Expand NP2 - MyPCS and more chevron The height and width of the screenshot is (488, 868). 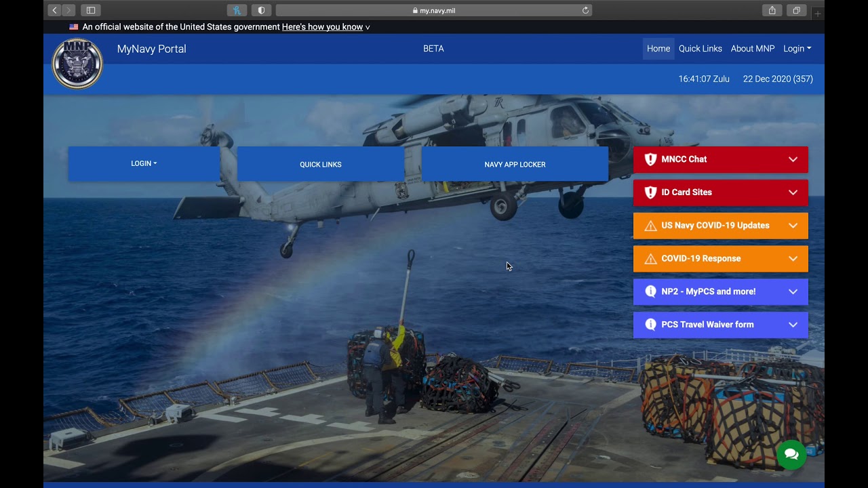pos(793,291)
